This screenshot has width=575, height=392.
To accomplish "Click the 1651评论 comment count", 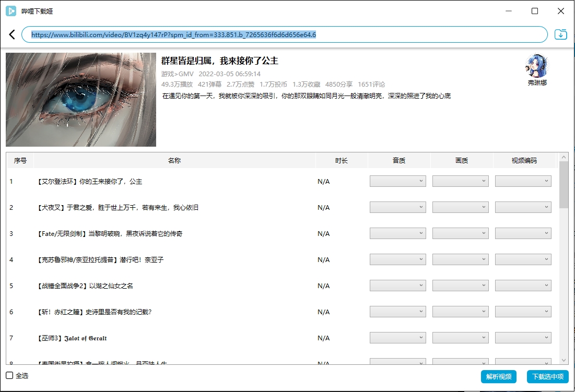I will pos(371,84).
